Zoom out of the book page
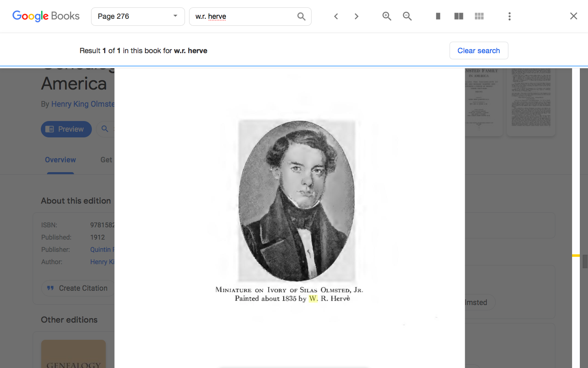The width and height of the screenshot is (588, 368). [407, 16]
